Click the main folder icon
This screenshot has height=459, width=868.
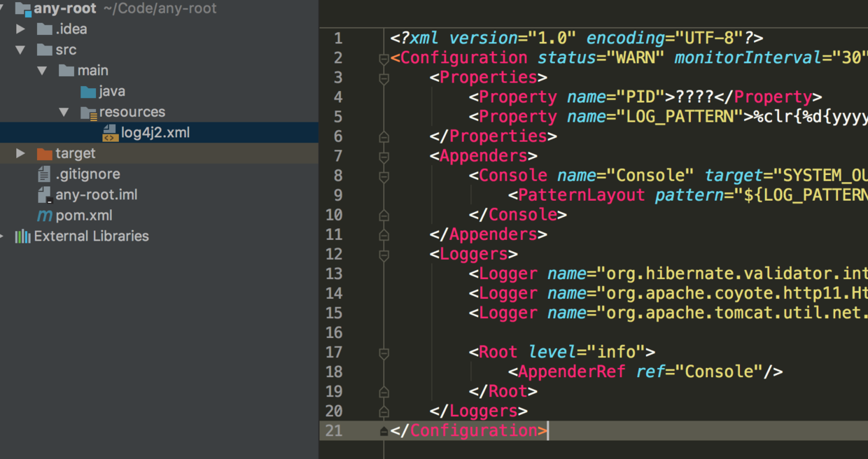66,70
